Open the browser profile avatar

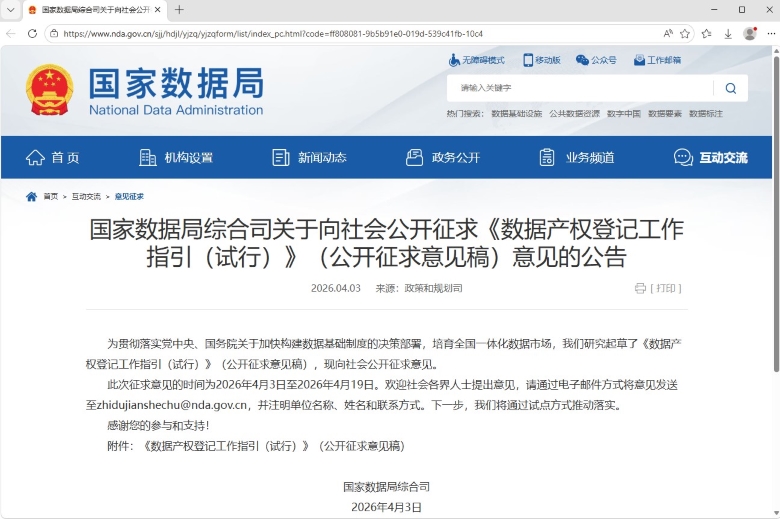(x=750, y=33)
